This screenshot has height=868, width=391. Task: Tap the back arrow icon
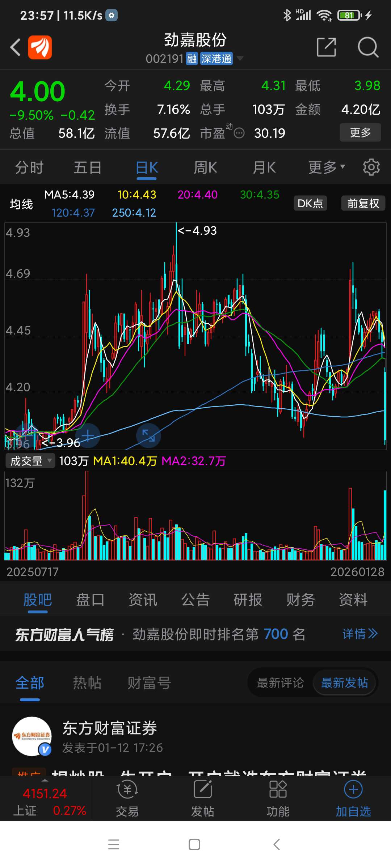click(x=16, y=47)
